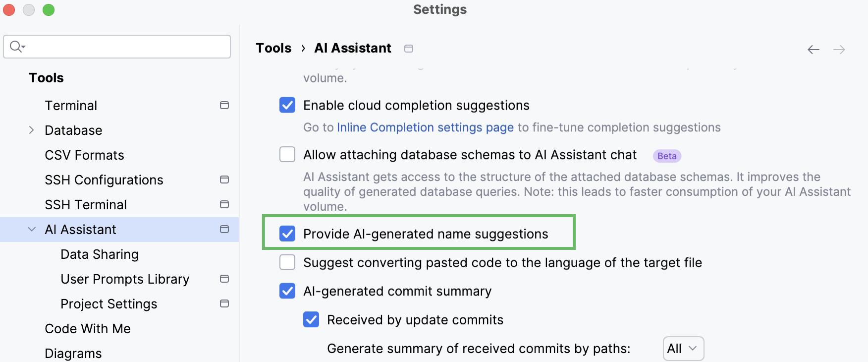Click the project-level icon beside AI Assistant title
This screenshot has height=362, width=868.
tap(408, 48)
